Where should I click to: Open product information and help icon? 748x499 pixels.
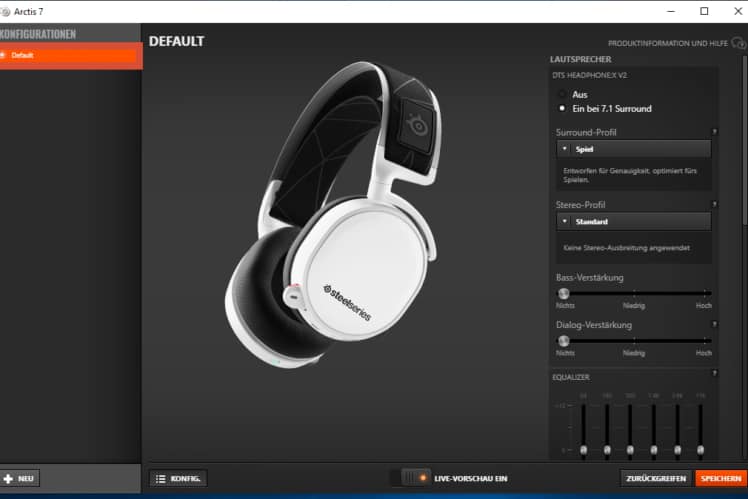click(x=739, y=43)
